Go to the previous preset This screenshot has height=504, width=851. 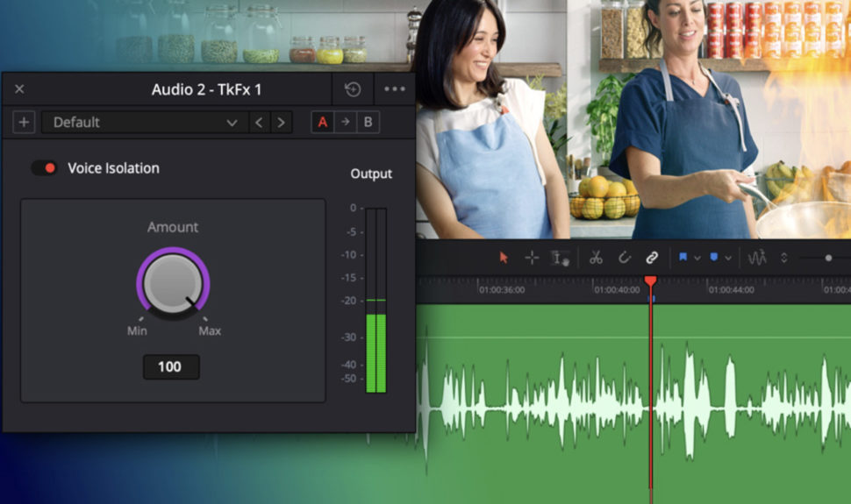(x=259, y=122)
